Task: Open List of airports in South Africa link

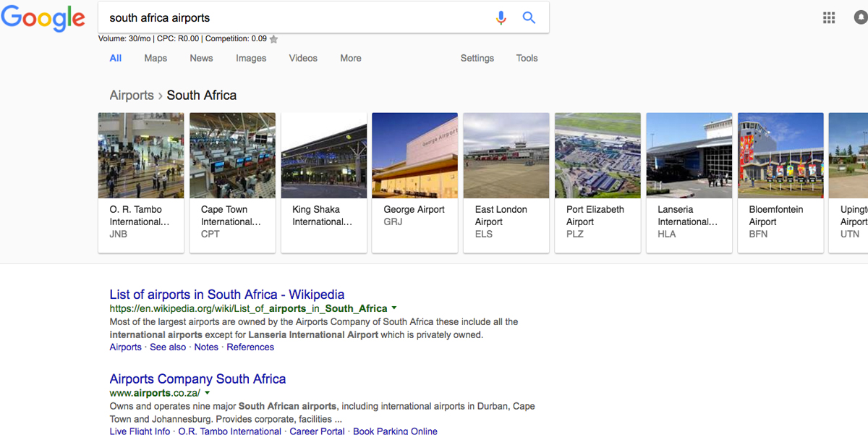Action: tap(227, 295)
